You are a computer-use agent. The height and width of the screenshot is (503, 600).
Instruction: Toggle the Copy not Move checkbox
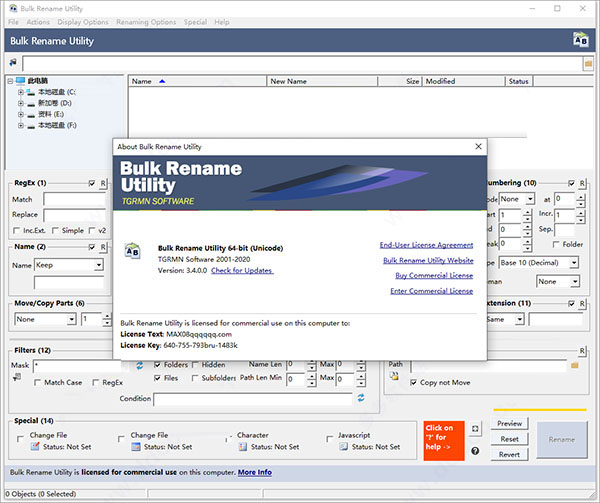[413, 383]
